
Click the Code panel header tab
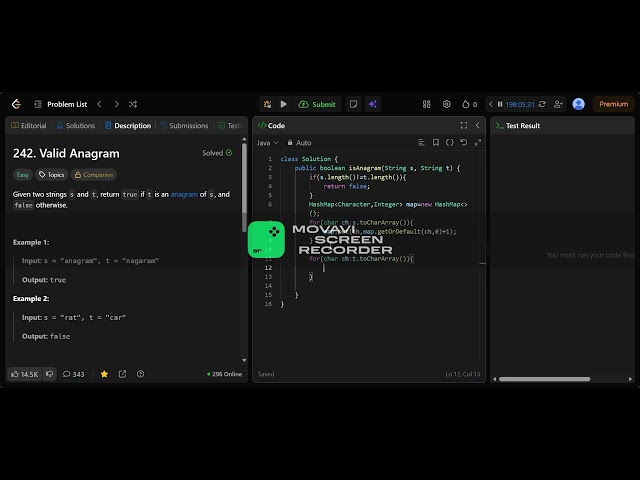pyautogui.click(x=271, y=126)
